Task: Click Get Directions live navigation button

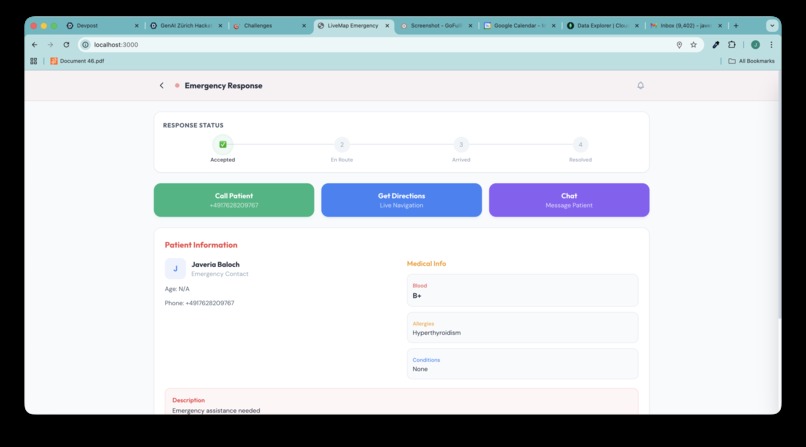Action: pyautogui.click(x=401, y=200)
